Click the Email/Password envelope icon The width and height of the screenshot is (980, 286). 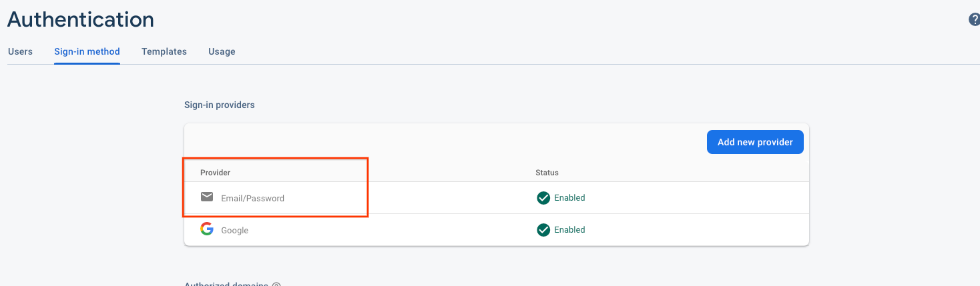coord(207,197)
